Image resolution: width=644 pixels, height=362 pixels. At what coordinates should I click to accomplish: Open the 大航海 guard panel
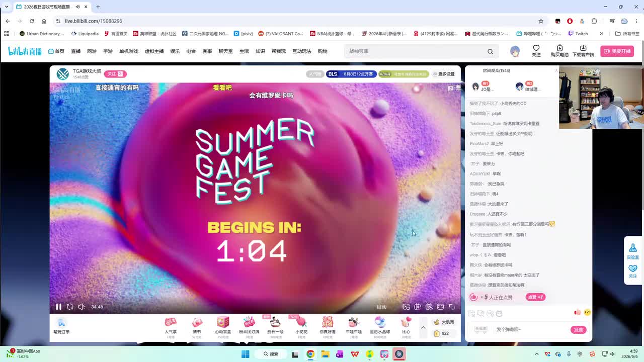(444, 322)
